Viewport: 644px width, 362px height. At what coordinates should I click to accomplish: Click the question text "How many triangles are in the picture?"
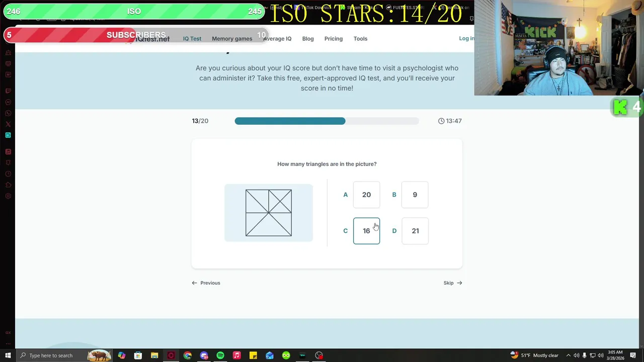pyautogui.click(x=327, y=164)
